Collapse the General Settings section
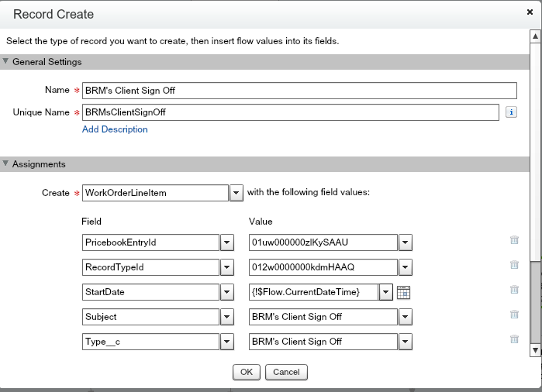The height and width of the screenshot is (392, 542). pos(6,62)
